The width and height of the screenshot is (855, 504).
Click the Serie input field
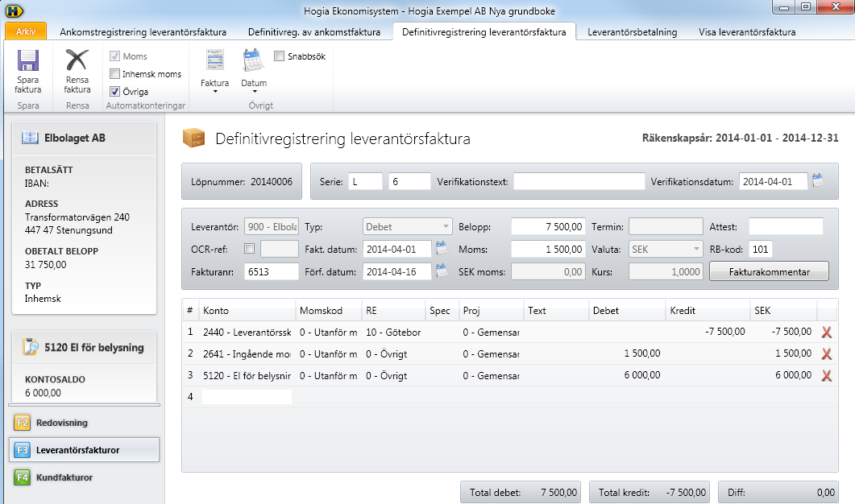[365, 181]
